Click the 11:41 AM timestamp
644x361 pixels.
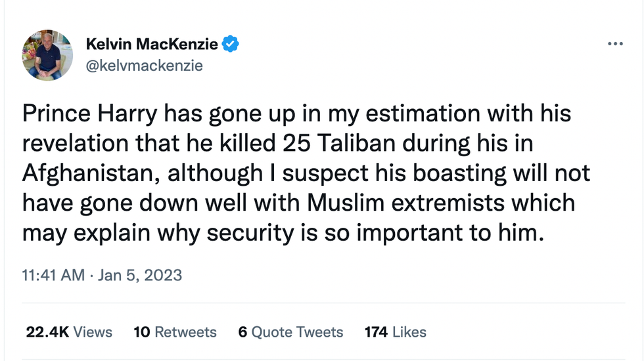click(x=53, y=275)
